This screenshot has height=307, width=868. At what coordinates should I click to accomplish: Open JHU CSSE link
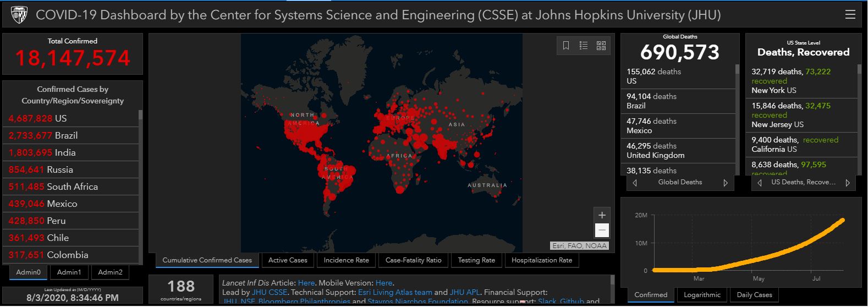pyautogui.click(x=270, y=292)
